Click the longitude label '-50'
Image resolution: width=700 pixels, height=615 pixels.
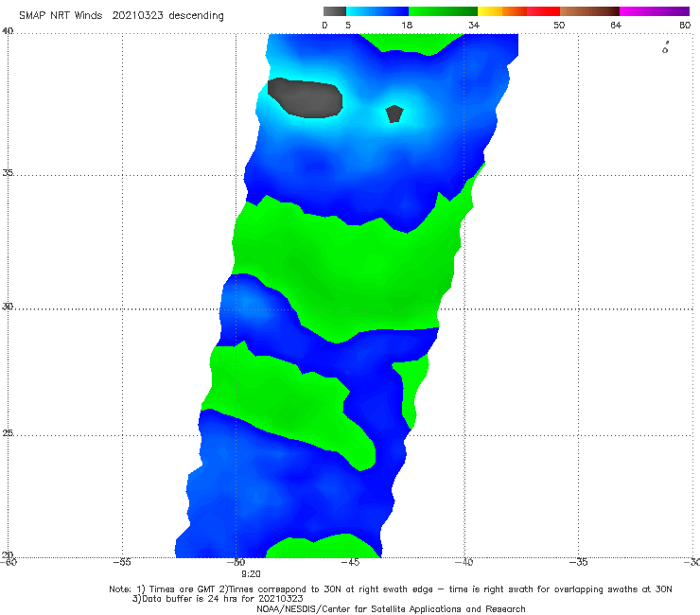(x=236, y=562)
